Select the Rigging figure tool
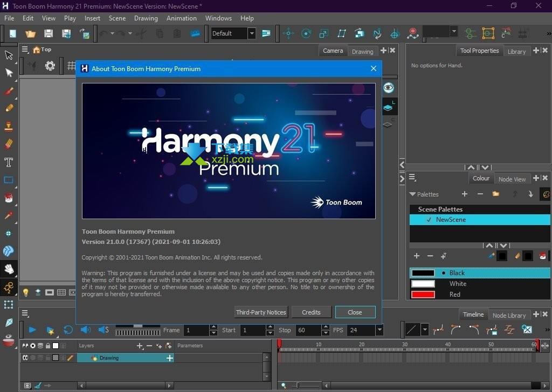This screenshot has width=552, height=392. (9, 287)
